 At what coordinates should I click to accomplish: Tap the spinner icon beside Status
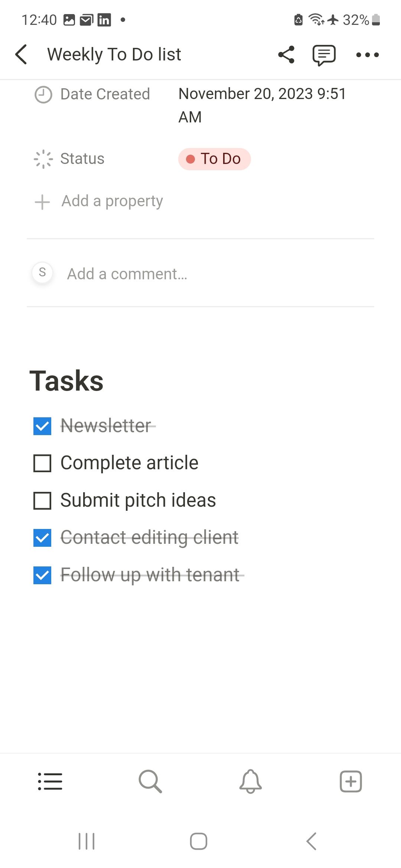tap(42, 159)
